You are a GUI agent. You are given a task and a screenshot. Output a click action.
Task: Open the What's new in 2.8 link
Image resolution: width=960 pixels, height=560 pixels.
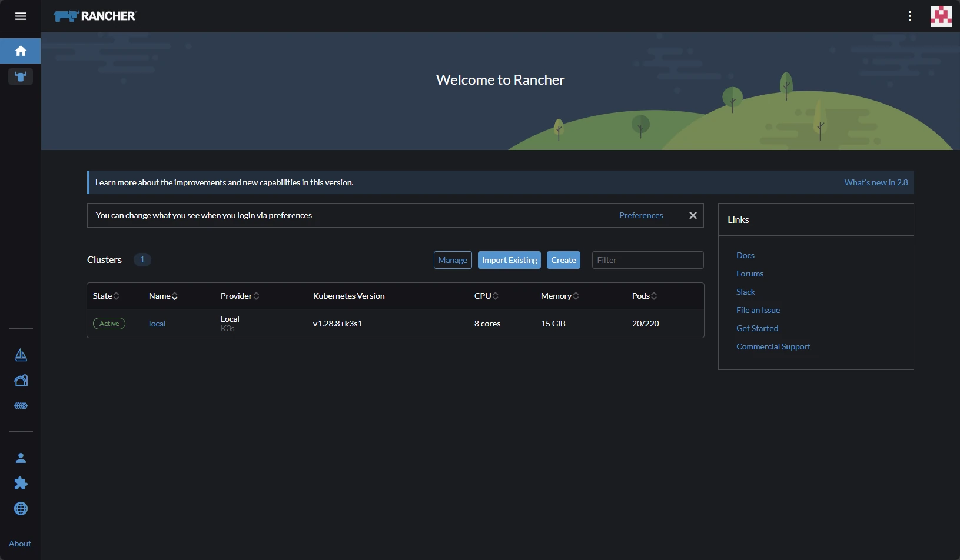pyautogui.click(x=876, y=182)
